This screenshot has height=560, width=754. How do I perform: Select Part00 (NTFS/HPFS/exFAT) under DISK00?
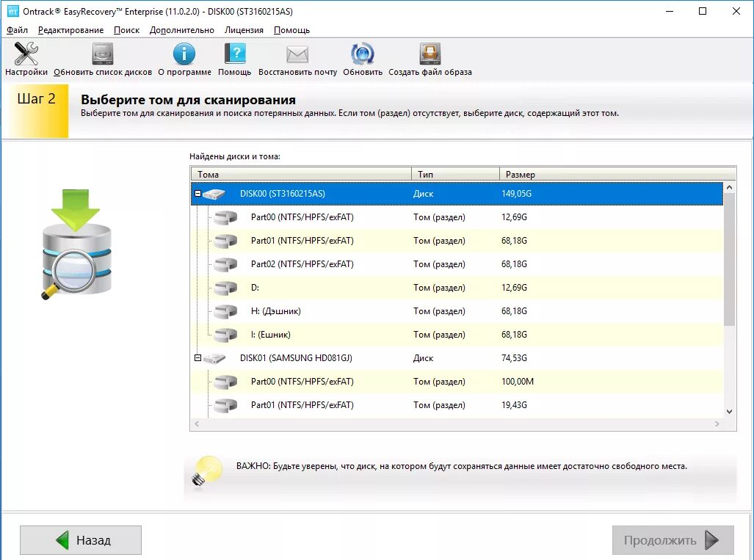302,217
